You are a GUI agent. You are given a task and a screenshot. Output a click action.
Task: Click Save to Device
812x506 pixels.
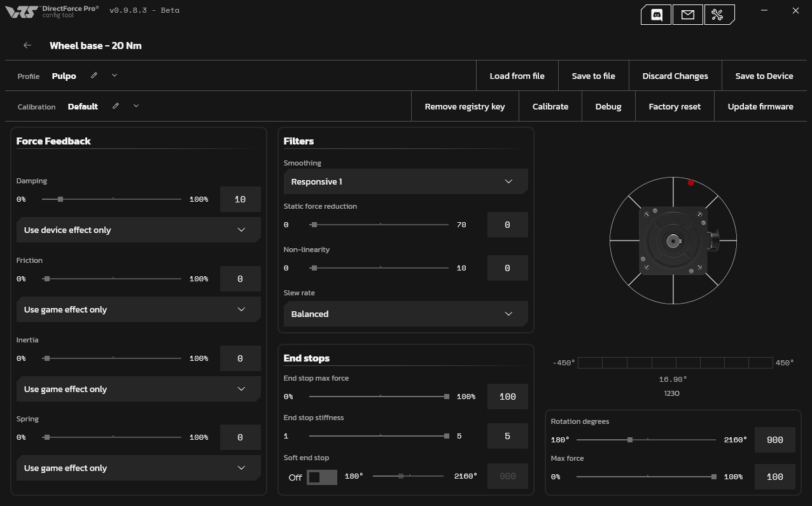[x=764, y=76]
